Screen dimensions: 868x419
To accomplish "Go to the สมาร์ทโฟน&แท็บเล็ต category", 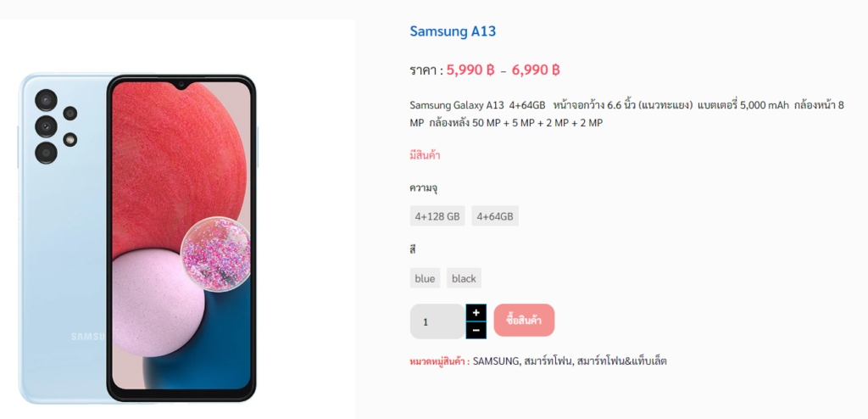I will click(621, 361).
